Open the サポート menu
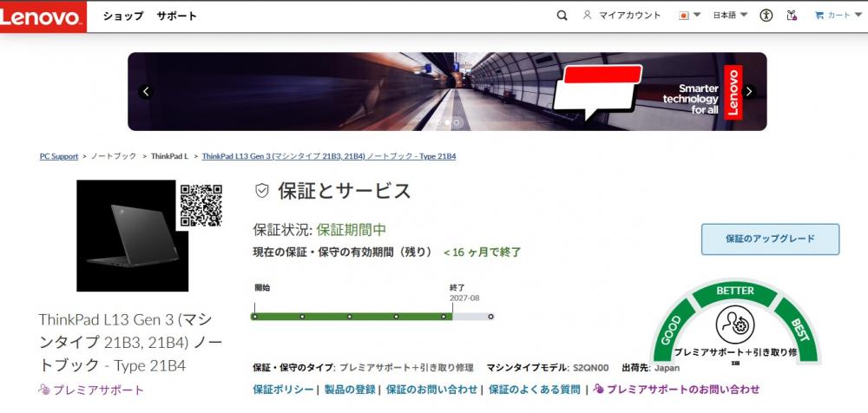This screenshot has height=413, width=868. 176,16
